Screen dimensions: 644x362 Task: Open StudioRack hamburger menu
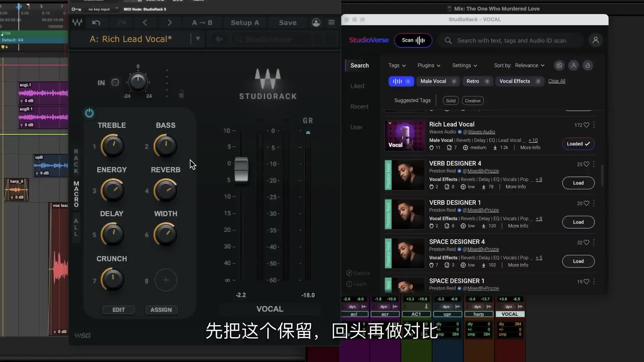(x=331, y=22)
